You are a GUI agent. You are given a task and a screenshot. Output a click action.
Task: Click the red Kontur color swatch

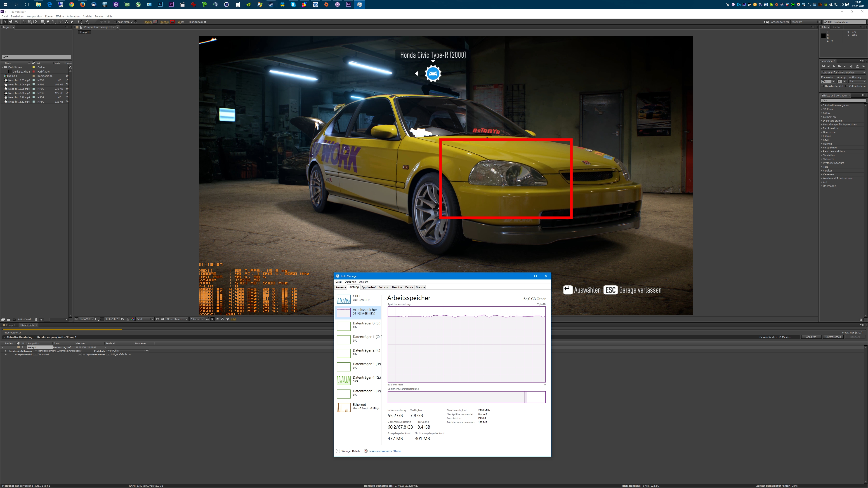(172, 22)
